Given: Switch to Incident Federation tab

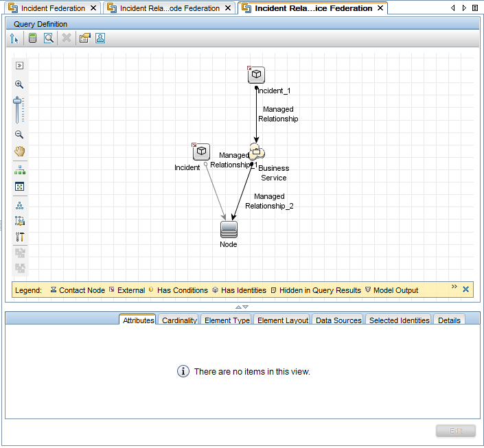Looking at the screenshot, I should pyautogui.click(x=53, y=8).
